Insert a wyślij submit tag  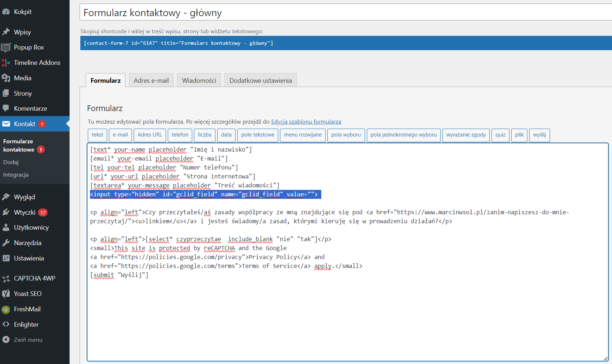pyautogui.click(x=540, y=135)
